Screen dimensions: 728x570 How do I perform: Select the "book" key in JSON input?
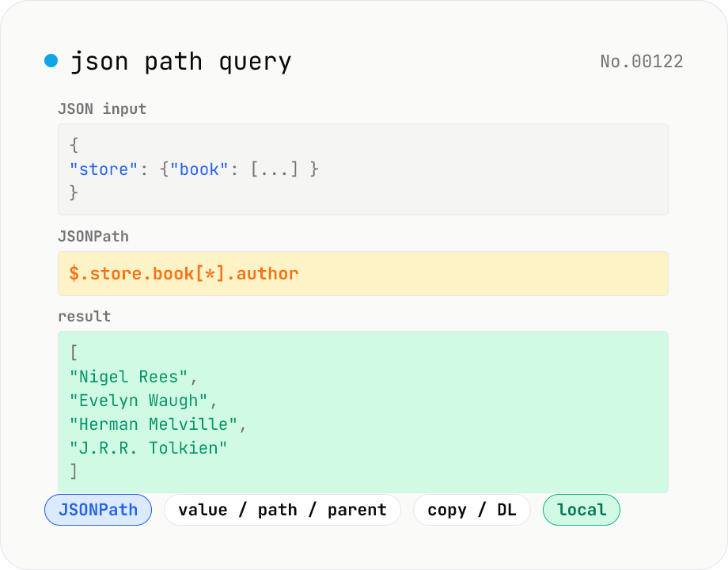point(199,169)
